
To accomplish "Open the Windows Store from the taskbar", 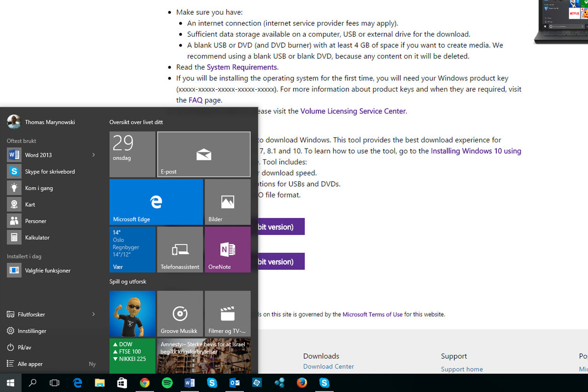I will 122,383.
